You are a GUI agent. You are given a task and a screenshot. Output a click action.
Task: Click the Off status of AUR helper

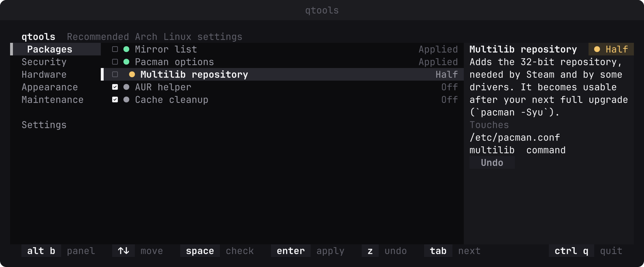(x=450, y=87)
